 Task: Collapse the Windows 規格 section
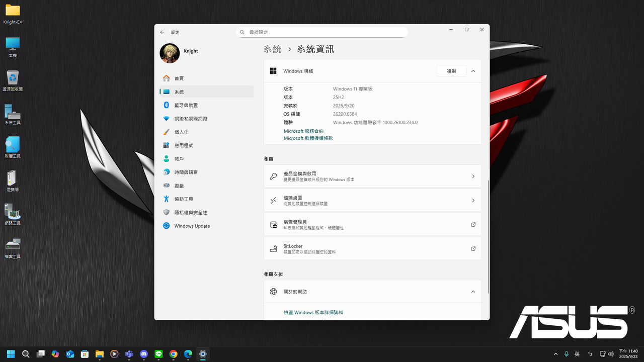[x=473, y=71]
